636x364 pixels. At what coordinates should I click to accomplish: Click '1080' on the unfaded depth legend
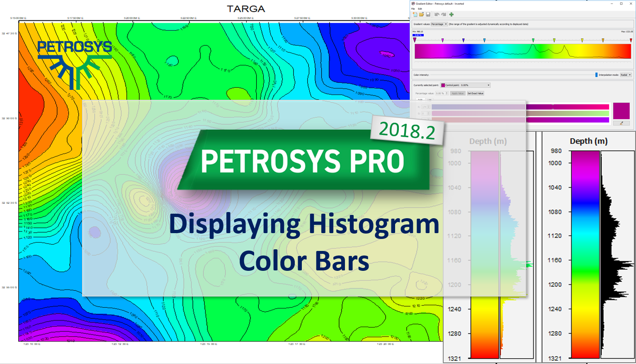pyautogui.click(x=555, y=212)
